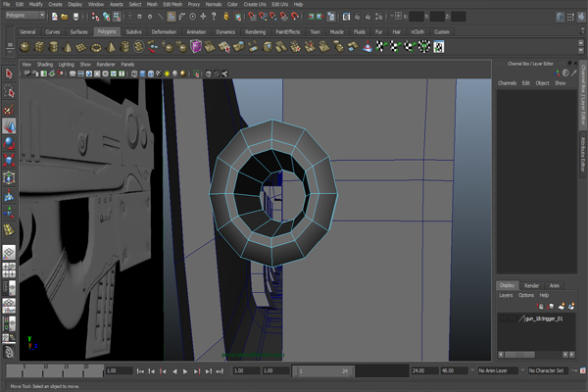Open the Mesh menu
This screenshot has width=588, height=392.
pyautogui.click(x=152, y=4)
